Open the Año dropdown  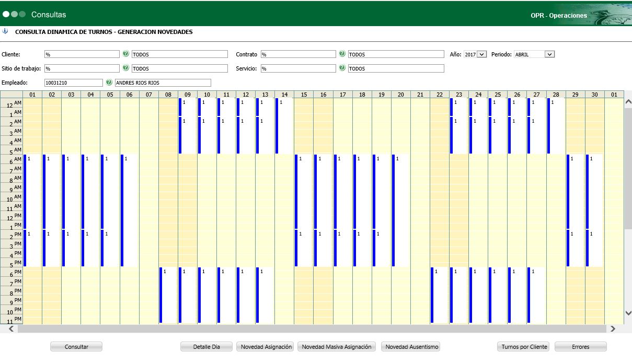481,54
